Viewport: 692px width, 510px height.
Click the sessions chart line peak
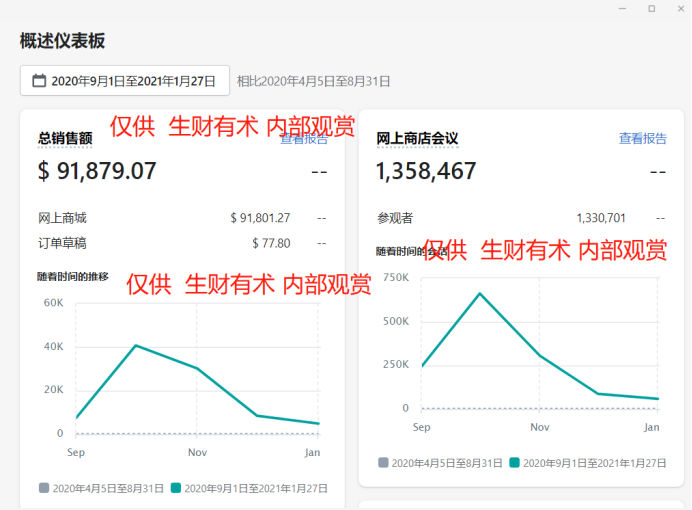coord(480,293)
